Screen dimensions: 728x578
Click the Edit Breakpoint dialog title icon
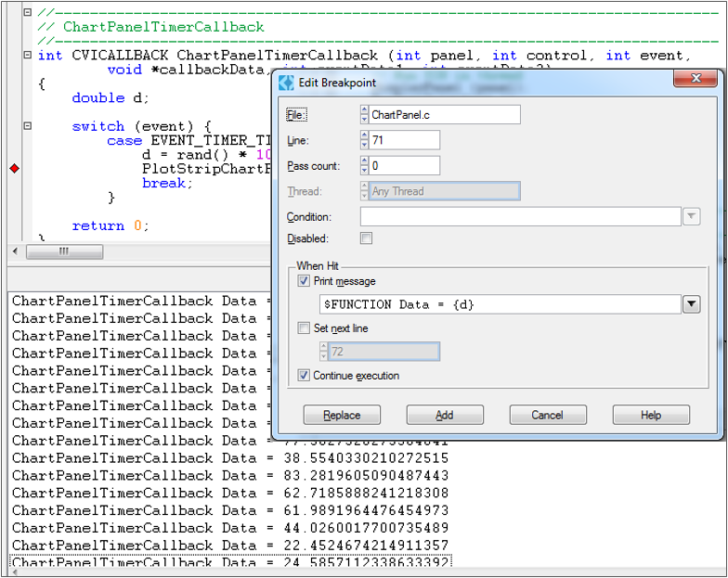[x=287, y=83]
